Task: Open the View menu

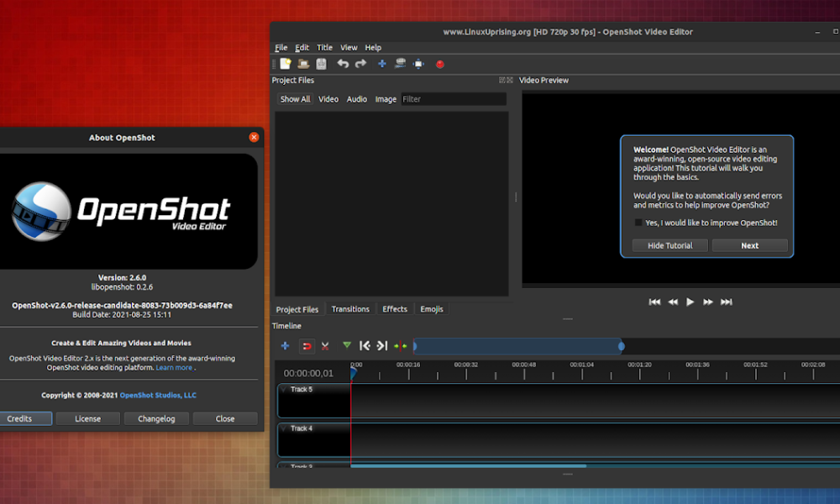Action: [349, 48]
